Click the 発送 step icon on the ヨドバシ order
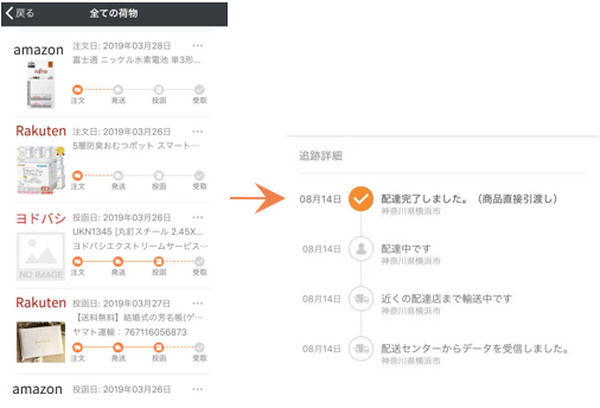This screenshot has height=408, width=600. tap(118, 262)
